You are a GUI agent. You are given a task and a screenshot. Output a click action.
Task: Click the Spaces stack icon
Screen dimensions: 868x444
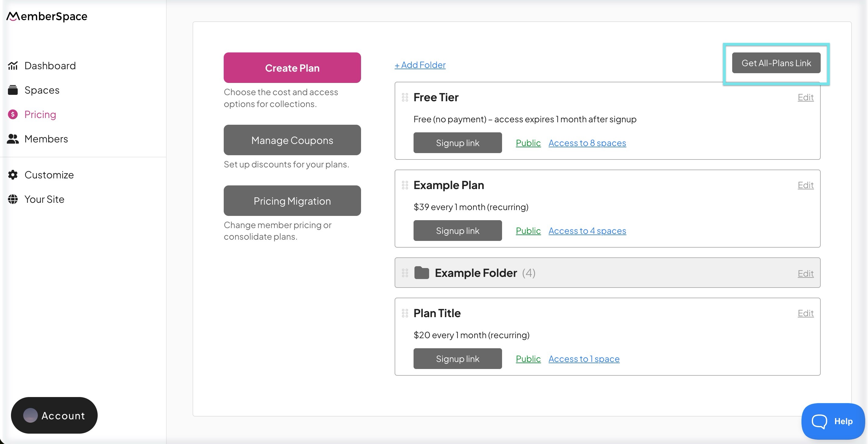[13, 90]
